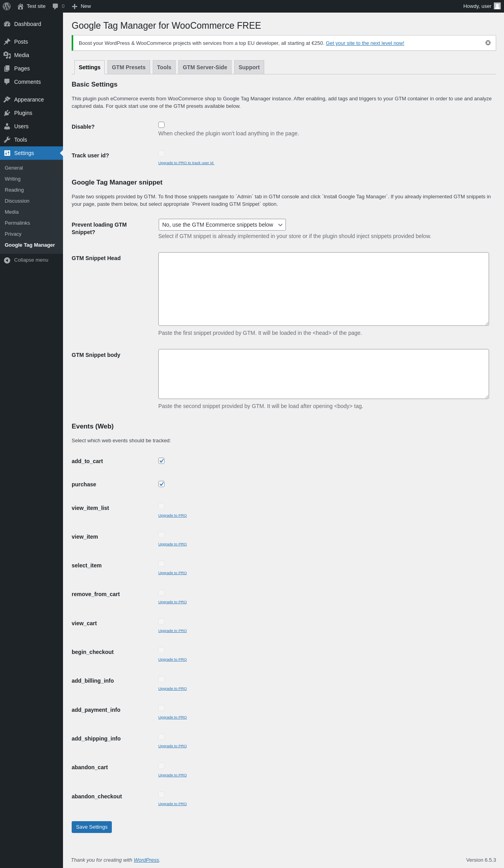Switch to the Settings tab
Viewport: 504px width, 868px height.
(89, 67)
